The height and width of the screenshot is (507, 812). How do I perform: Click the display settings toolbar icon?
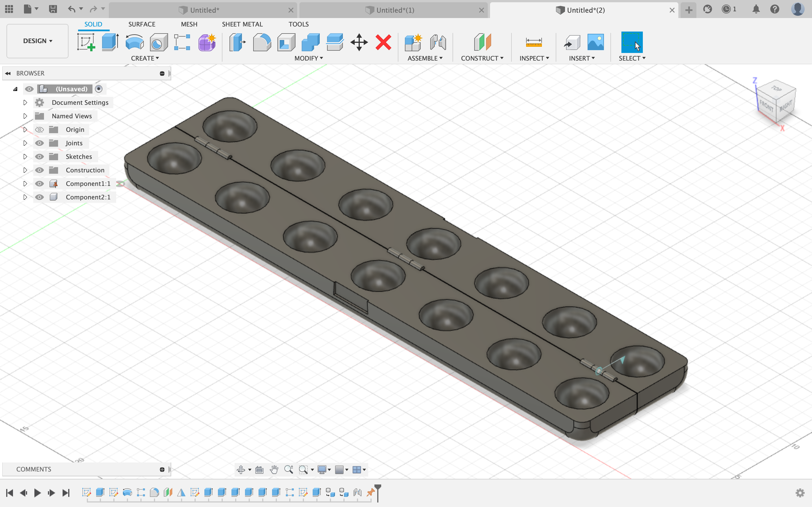[x=323, y=470]
